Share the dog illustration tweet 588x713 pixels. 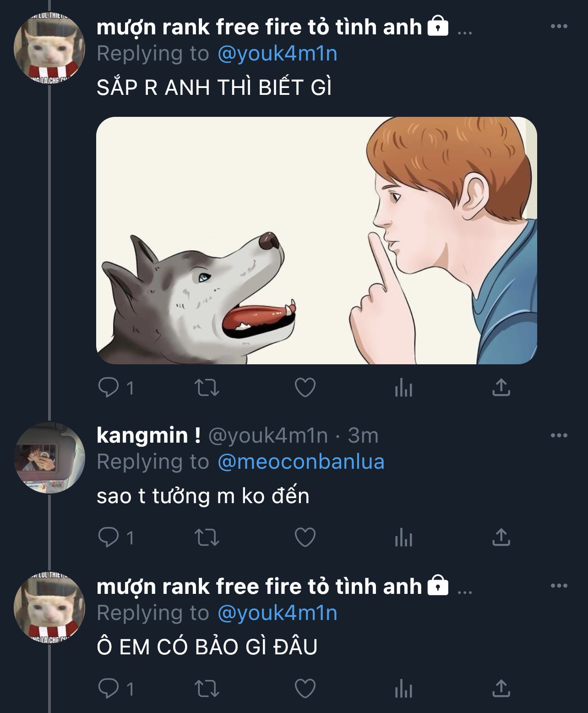coord(501,388)
